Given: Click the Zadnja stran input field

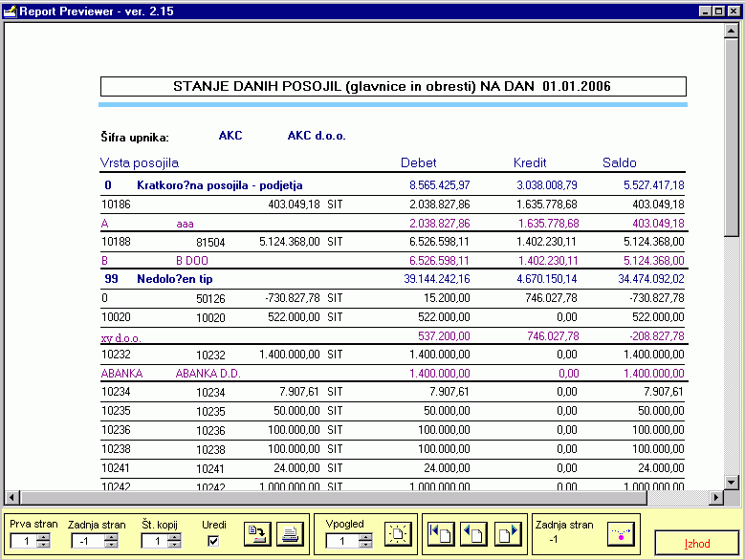Looking at the screenshot, I should [88, 541].
